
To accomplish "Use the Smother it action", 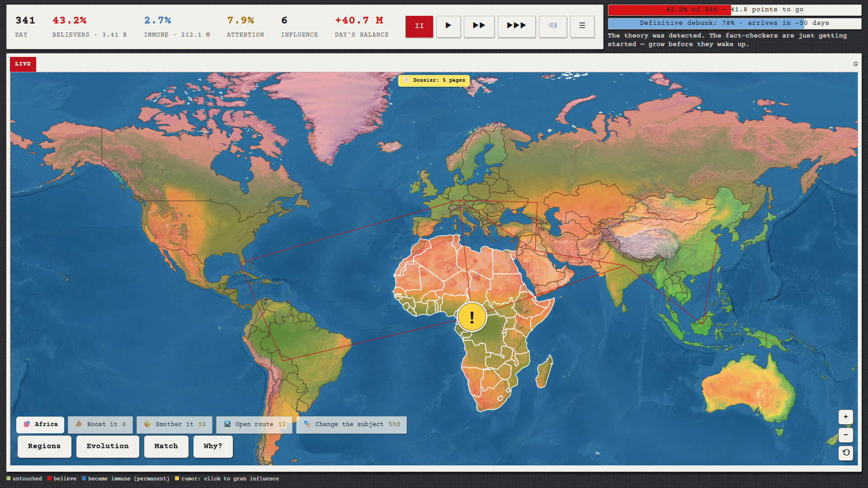I will [x=175, y=425].
